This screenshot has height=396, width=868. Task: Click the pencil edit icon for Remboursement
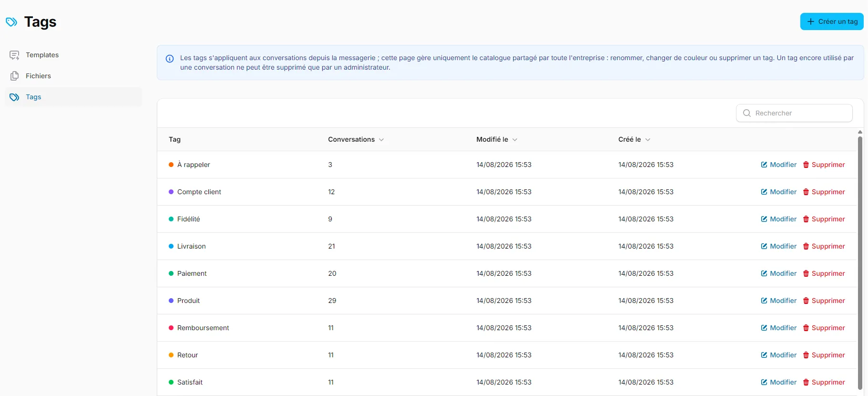764,328
